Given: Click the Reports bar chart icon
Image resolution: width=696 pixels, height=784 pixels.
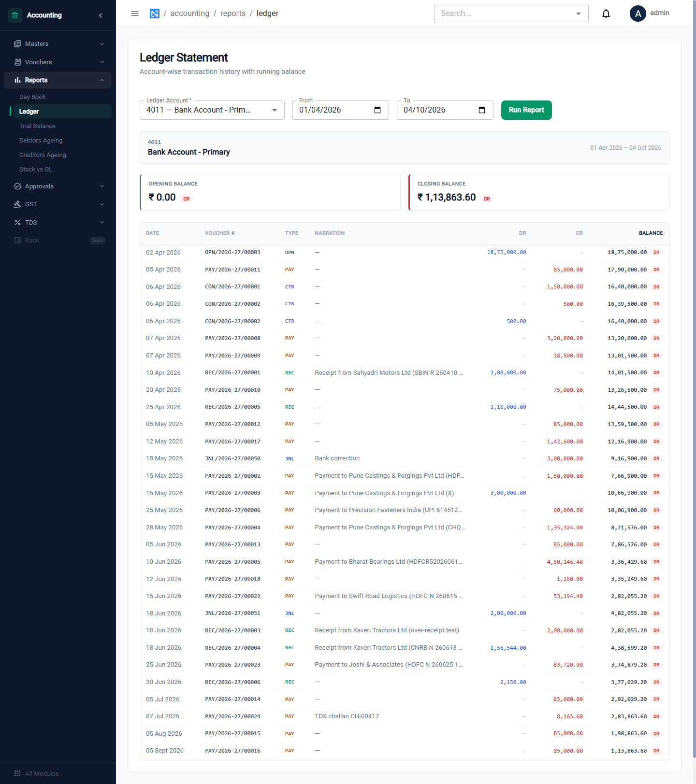Looking at the screenshot, I should coord(18,80).
